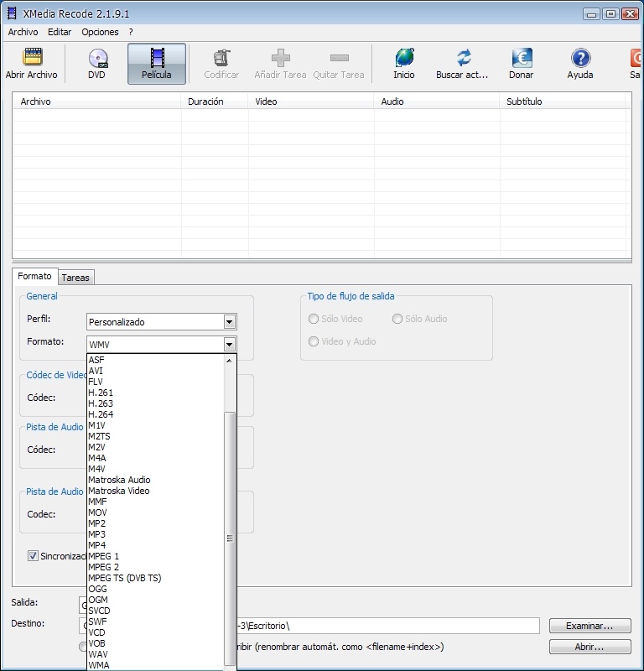Open the Opciones menu
644x671 pixels.
coord(100,32)
